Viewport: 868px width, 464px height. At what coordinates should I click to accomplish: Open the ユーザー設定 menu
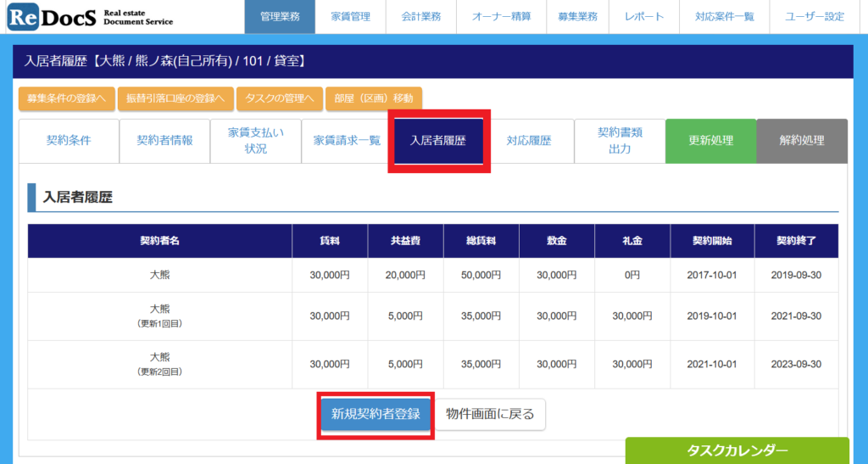tap(815, 17)
